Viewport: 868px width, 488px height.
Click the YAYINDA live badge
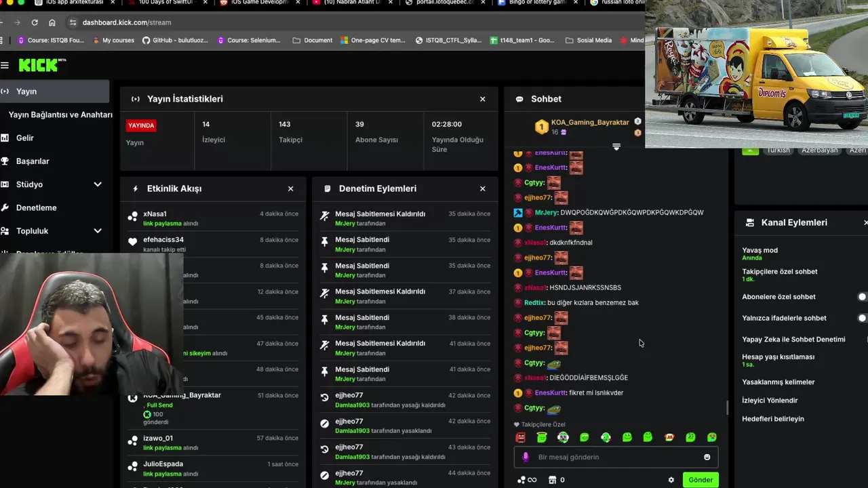(142, 125)
